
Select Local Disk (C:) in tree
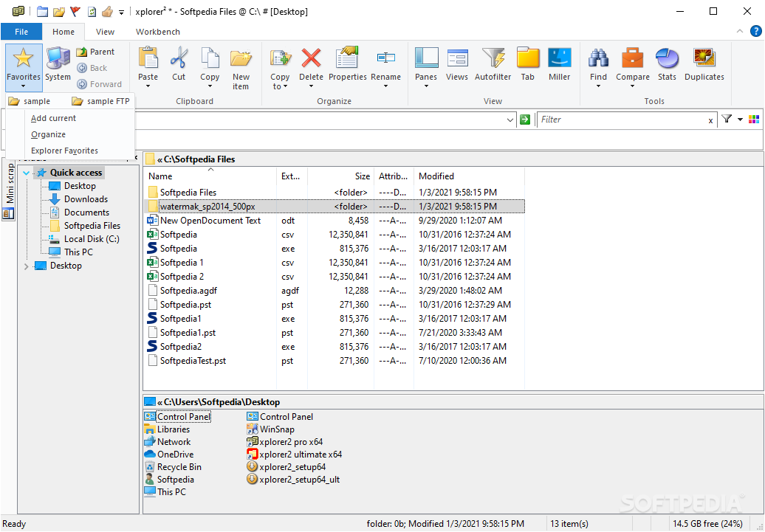pos(84,239)
